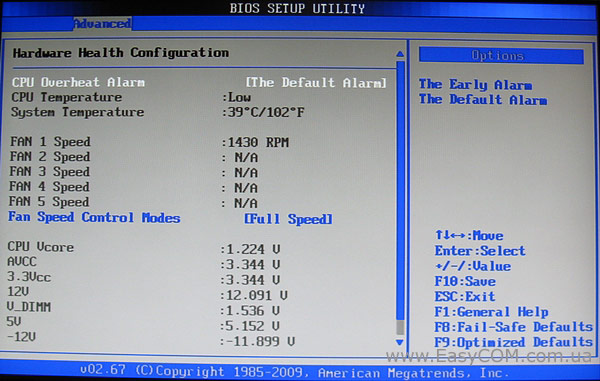Click the FAN 1 Speed reading
Viewport: 600px width, 381px height.
pyautogui.click(x=255, y=142)
